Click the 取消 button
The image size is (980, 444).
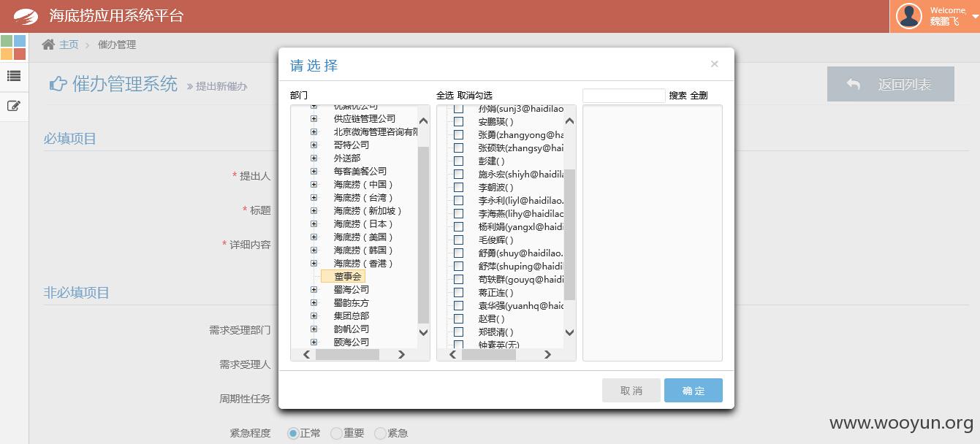tap(631, 391)
